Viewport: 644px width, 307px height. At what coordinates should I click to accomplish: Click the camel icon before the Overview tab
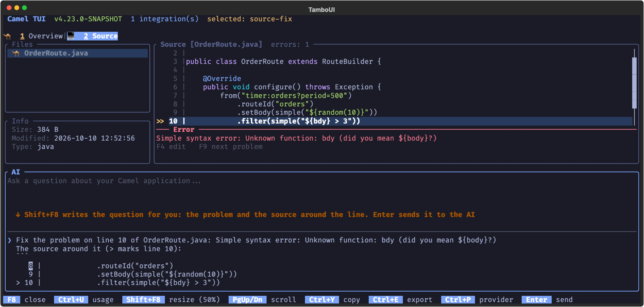click(x=8, y=36)
